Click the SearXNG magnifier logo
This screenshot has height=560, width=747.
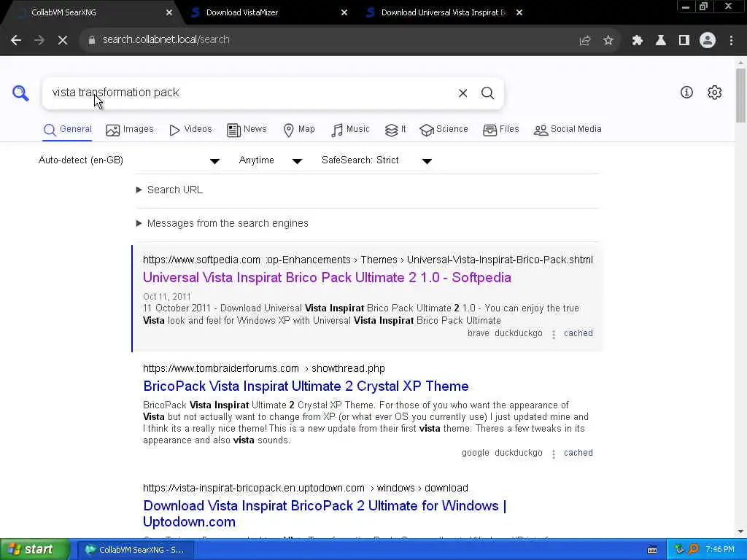tap(20, 93)
